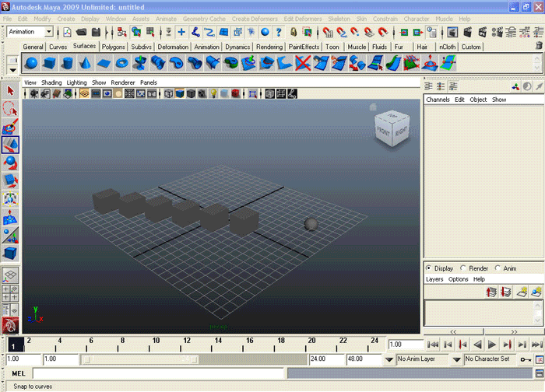Viewport: 545px width, 392px height.
Task: Activate the Scale tool
Action: (x=10, y=181)
